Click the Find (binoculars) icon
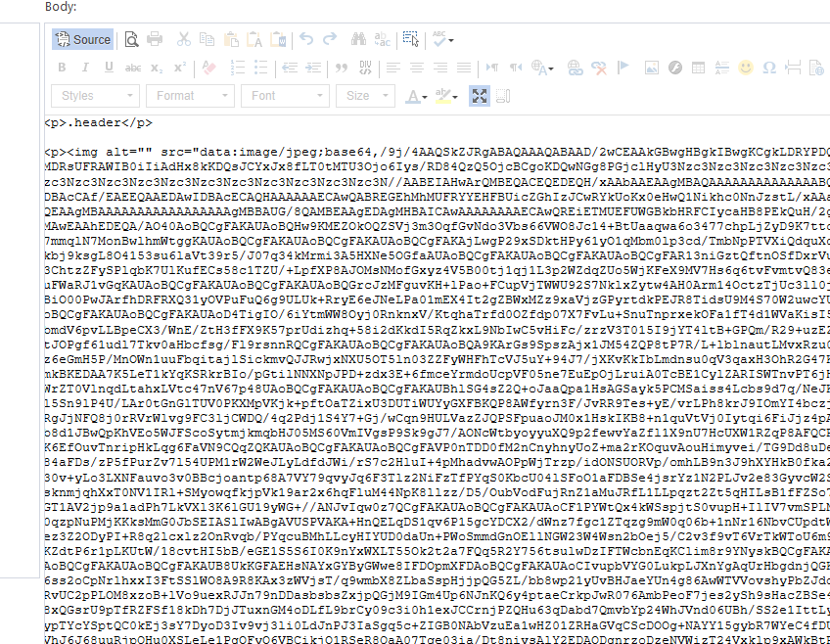This screenshot has height=644, width=830. (x=358, y=40)
